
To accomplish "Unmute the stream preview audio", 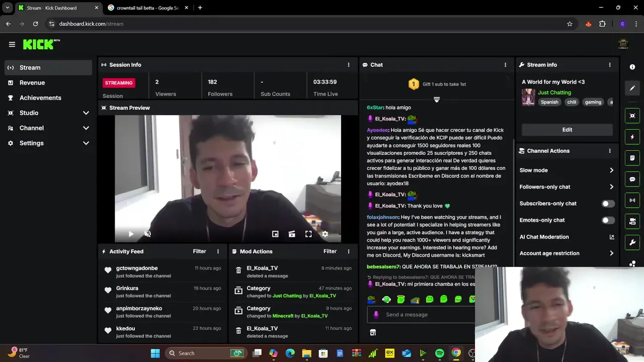I will tap(147, 234).
